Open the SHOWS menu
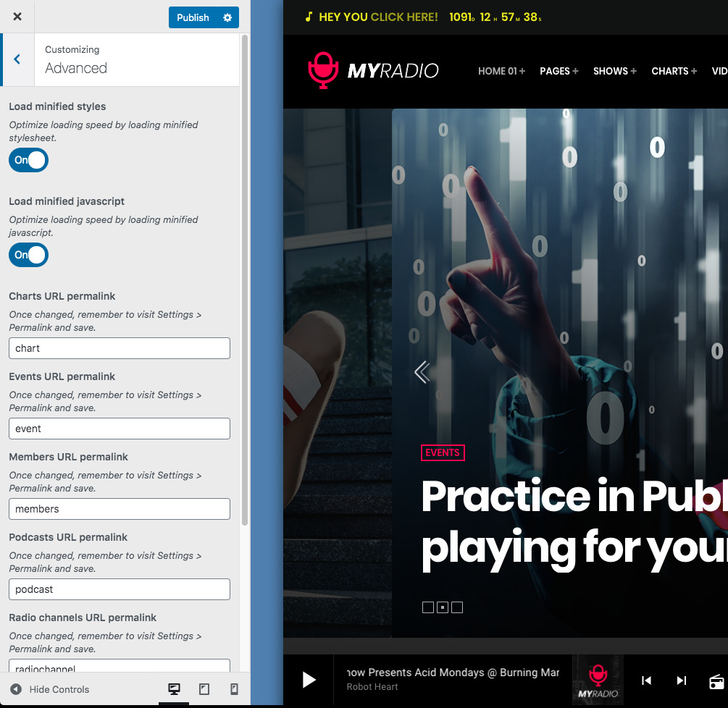This screenshot has height=708, width=728. click(610, 71)
